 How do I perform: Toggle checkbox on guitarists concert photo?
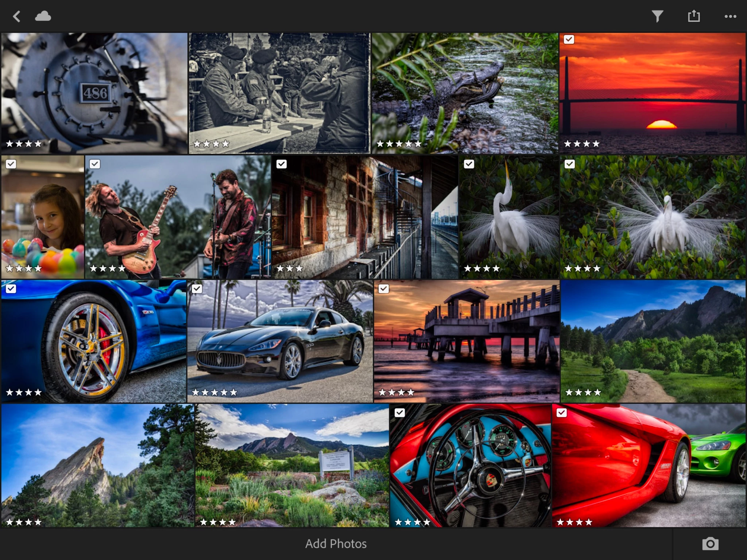[x=95, y=164]
